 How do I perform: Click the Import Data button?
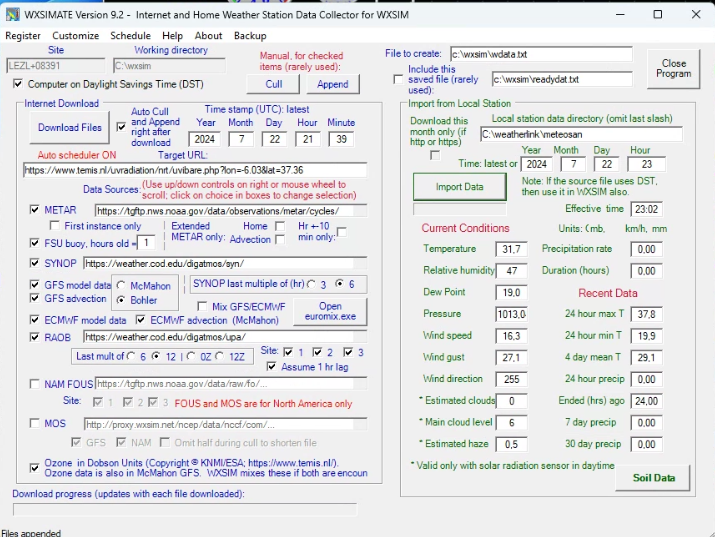[x=460, y=187]
